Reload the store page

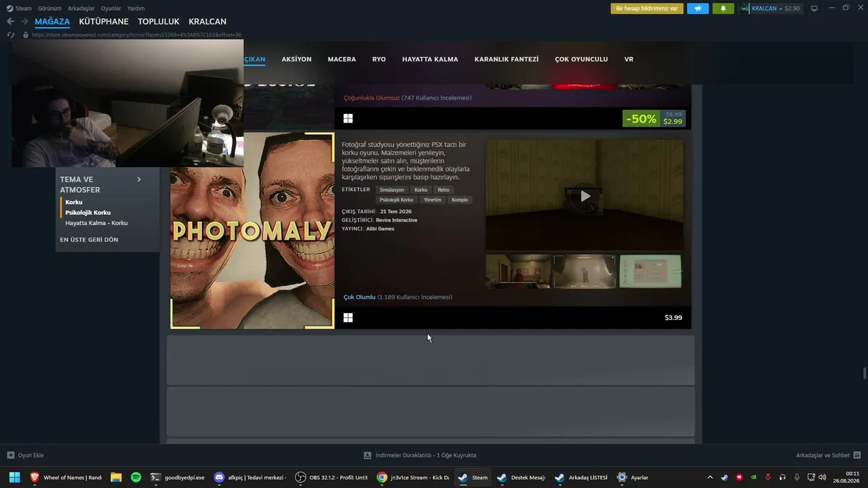(10, 35)
